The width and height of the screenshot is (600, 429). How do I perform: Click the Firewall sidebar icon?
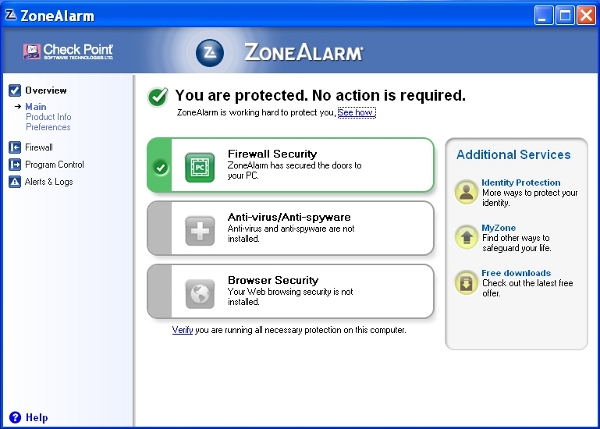[x=15, y=147]
